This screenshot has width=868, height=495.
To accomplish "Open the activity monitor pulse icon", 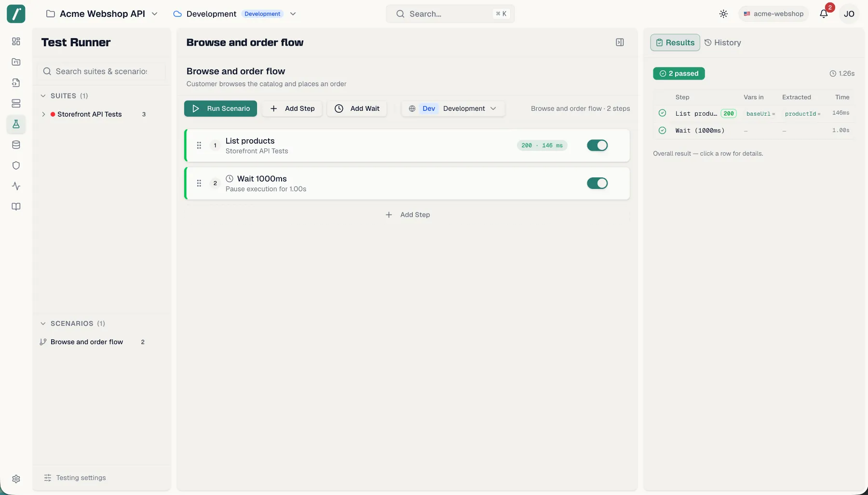I will pos(16,186).
